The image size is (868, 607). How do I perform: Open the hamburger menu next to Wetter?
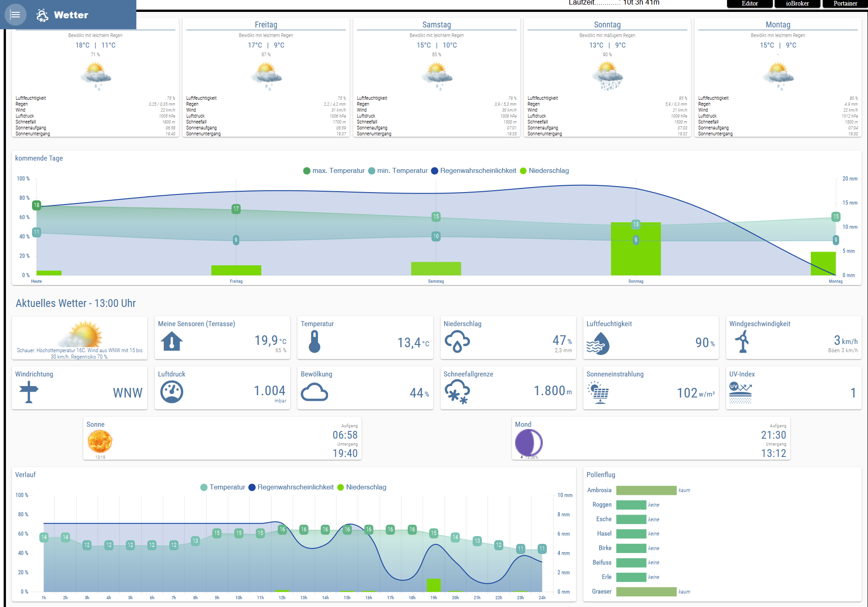pyautogui.click(x=15, y=15)
